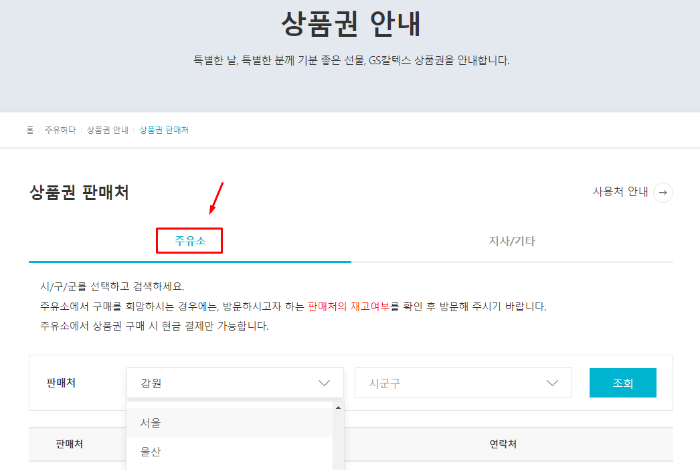Image resolution: width=700 pixels, height=470 pixels.
Task: Click the dropdown list scroll-up arrow
Action: point(338,408)
